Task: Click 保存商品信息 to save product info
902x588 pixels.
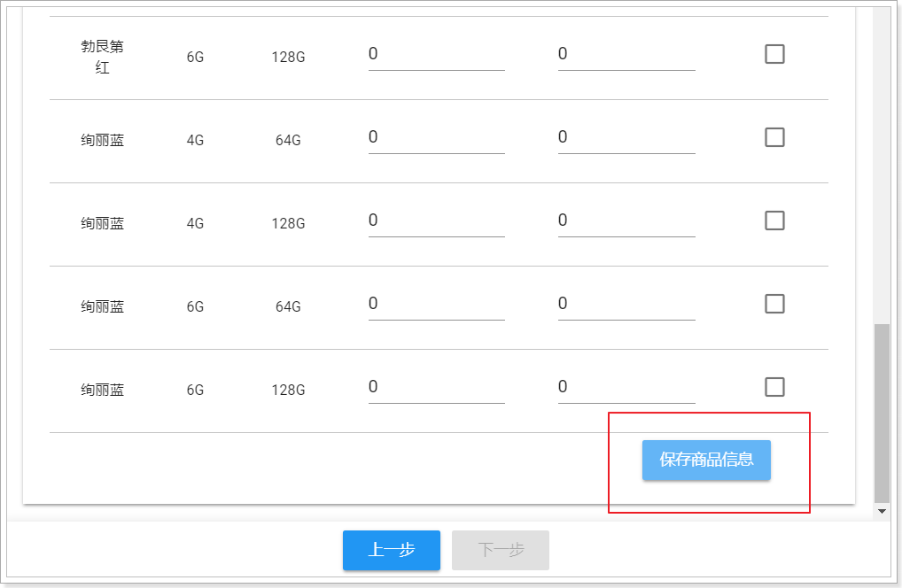Action: [706, 460]
